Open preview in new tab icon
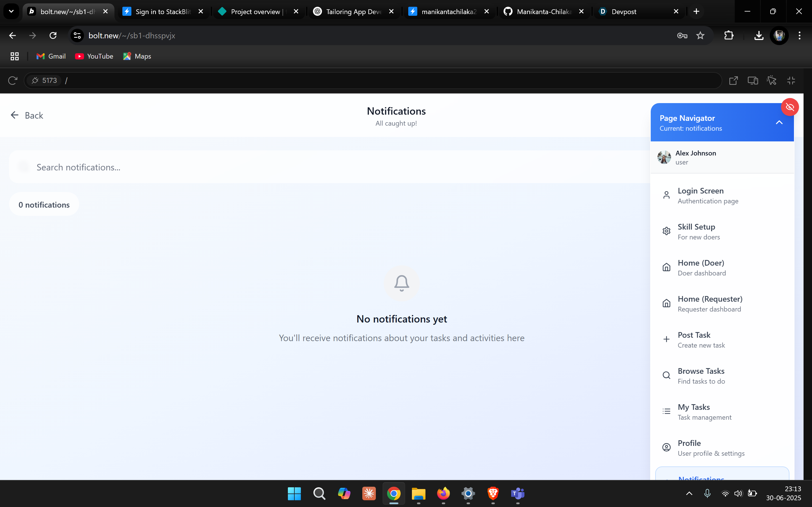 point(734,81)
